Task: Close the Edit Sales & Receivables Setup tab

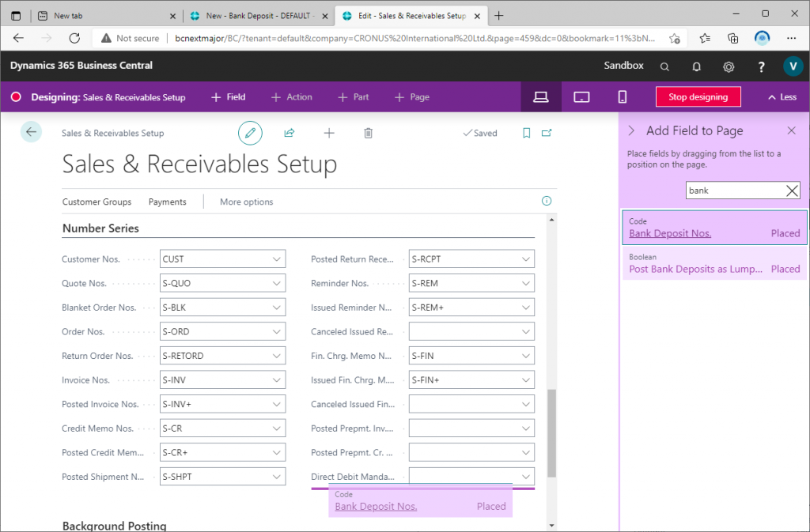Action: point(477,16)
